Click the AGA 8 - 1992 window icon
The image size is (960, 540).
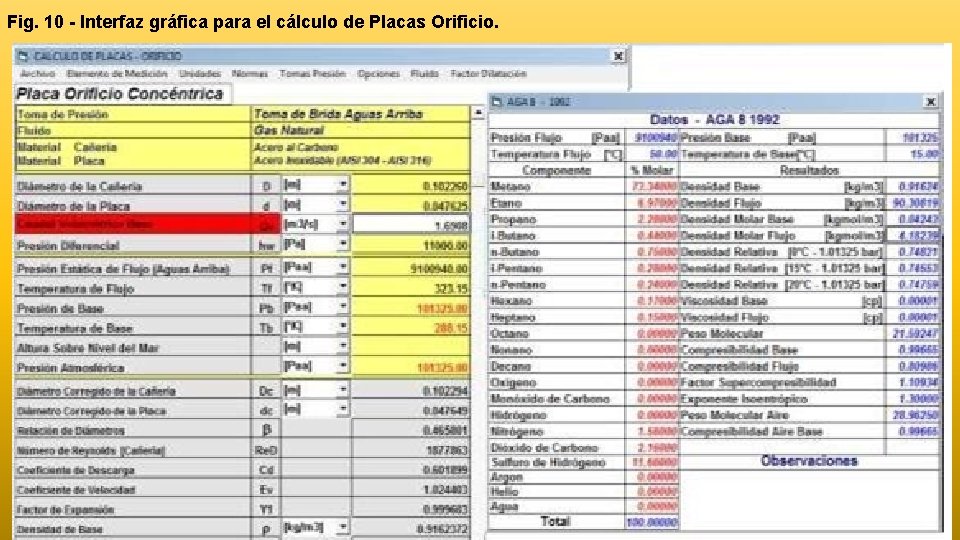tap(497, 102)
